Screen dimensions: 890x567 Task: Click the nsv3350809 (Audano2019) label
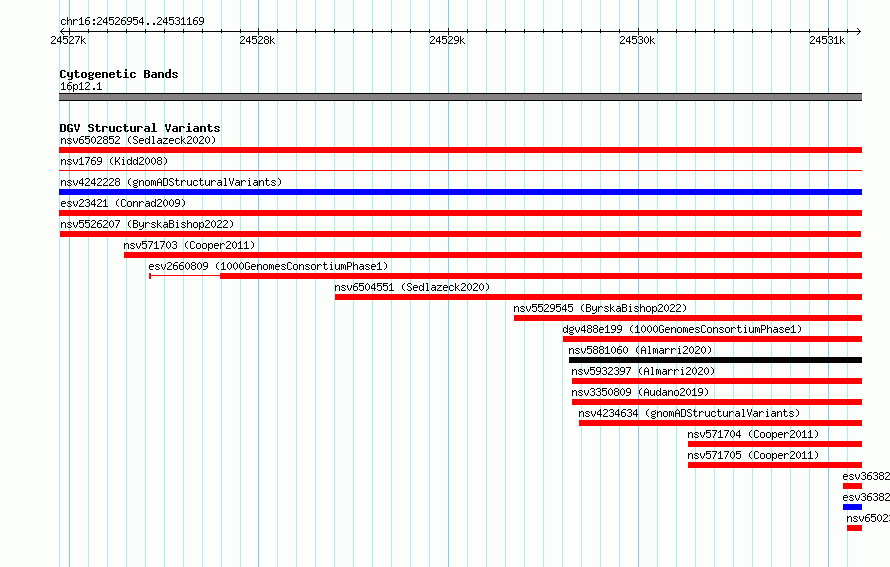pyautogui.click(x=640, y=392)
